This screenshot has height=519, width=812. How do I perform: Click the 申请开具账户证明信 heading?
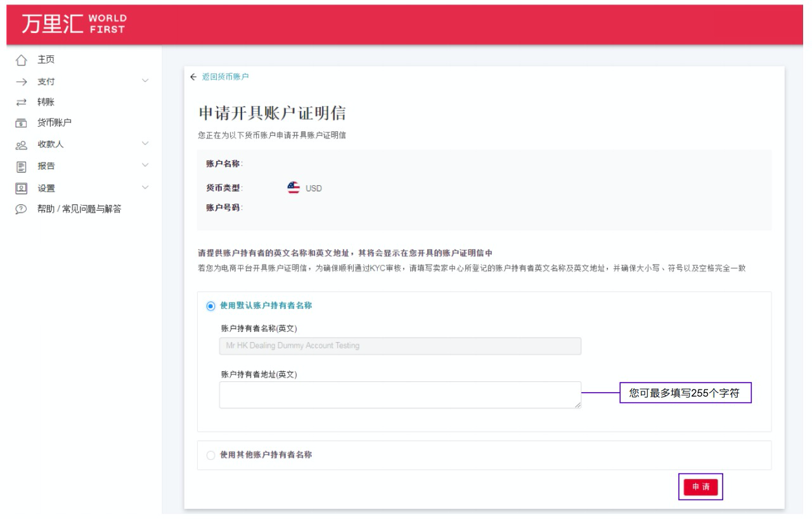point(273,114)
